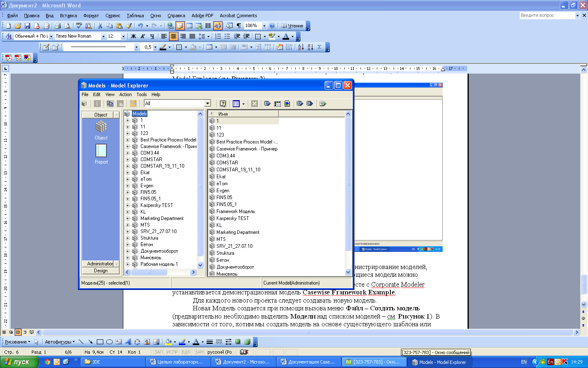The height and width of the screenshot is (368, 588).
Task: Click the Format Painter brush icon
Action: [129, 26]
